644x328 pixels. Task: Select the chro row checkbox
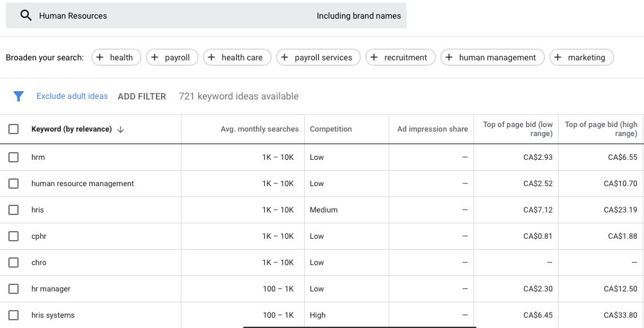[13, 263]
